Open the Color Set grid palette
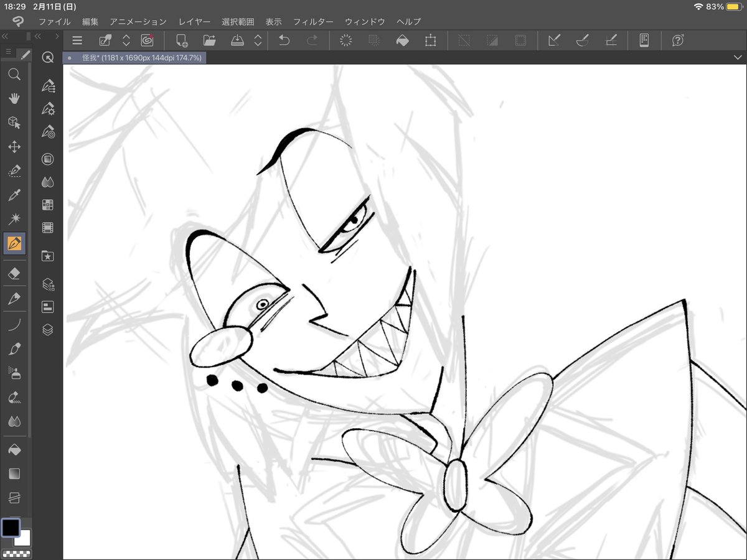This screenshot has height=560, width=747. click(x=48, y=205)
